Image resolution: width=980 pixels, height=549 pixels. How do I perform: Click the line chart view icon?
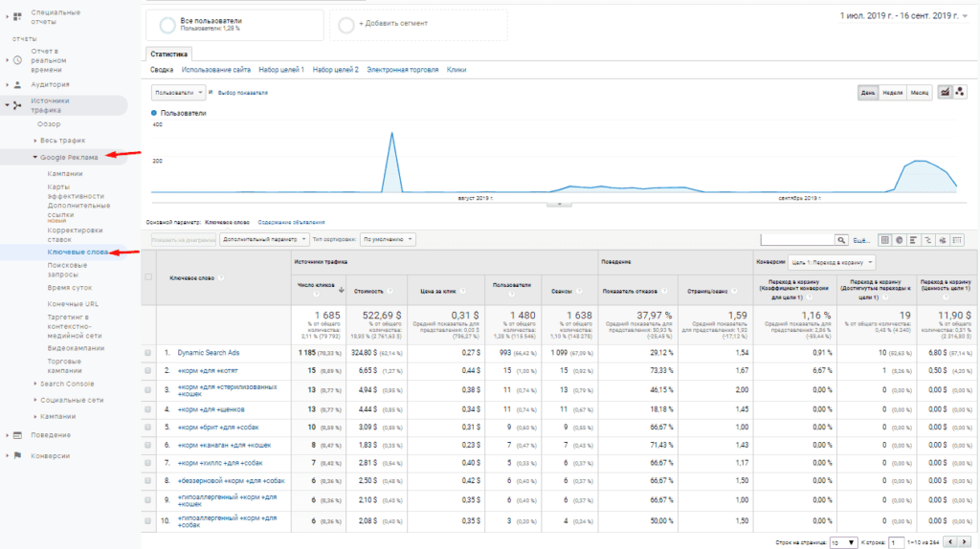(946, 92)
